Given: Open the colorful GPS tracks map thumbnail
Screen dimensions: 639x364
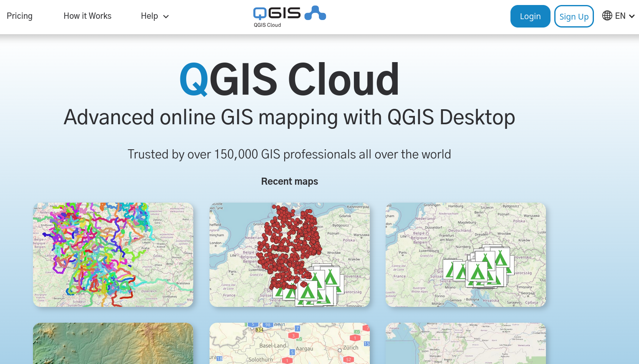Looking at the screenshot, I should 113,254.
